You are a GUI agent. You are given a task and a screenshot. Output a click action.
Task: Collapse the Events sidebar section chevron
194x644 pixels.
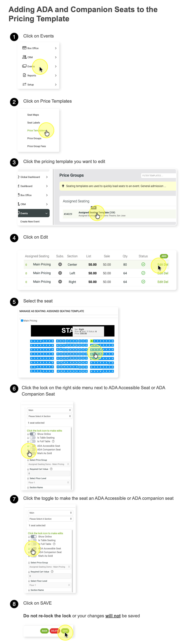pyautogui.click(x=46, y=213)
